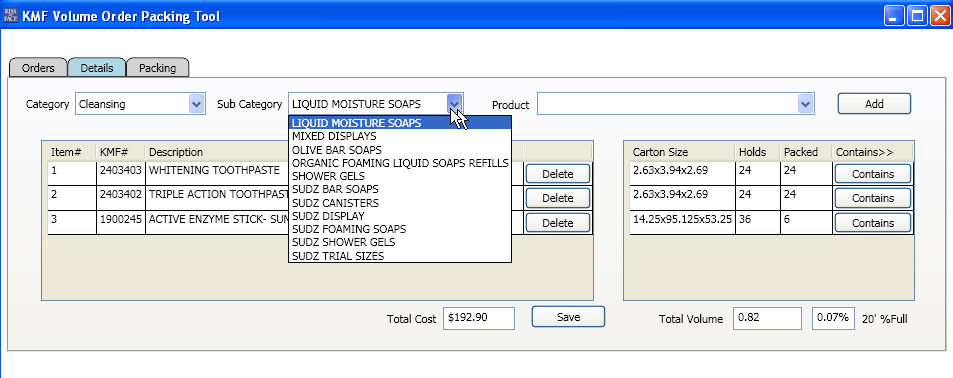Click the Product combo box field
The height and width of the screenshot is (378, 953).
[675, 104]
